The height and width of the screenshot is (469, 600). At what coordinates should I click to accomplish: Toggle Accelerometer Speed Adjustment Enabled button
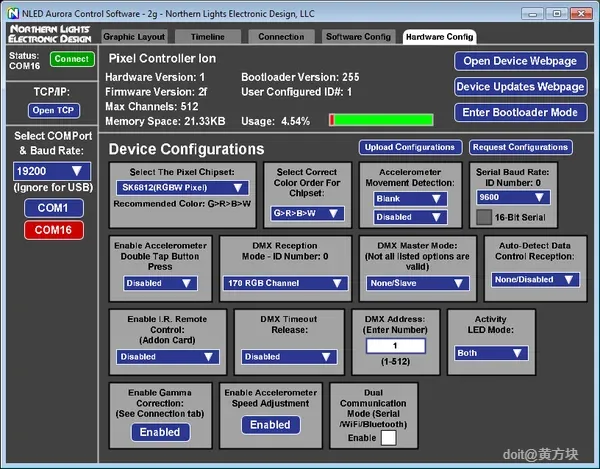coord(270,425)
